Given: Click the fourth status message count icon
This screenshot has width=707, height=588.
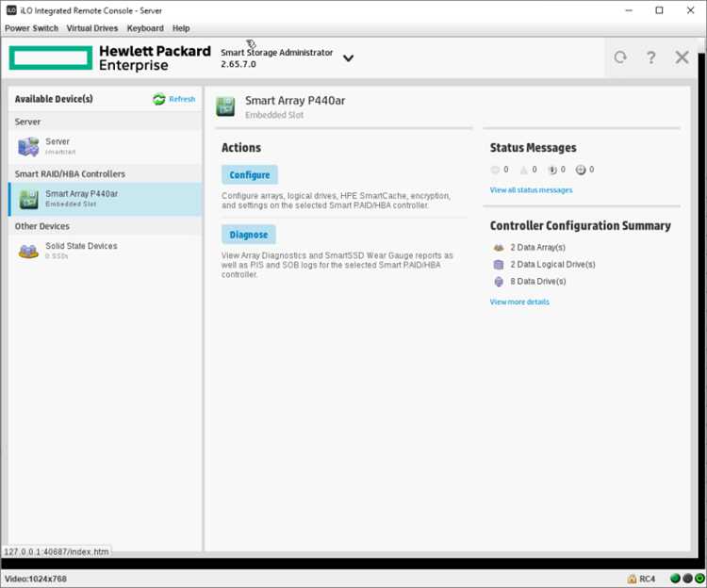Looking at the screenshot, I should pyautogui.click(x=581, y=170).
